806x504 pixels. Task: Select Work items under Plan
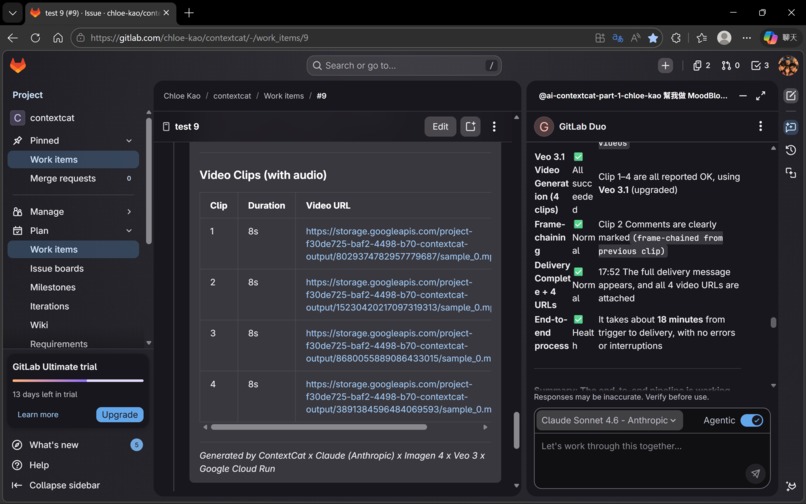click(73, 249)
